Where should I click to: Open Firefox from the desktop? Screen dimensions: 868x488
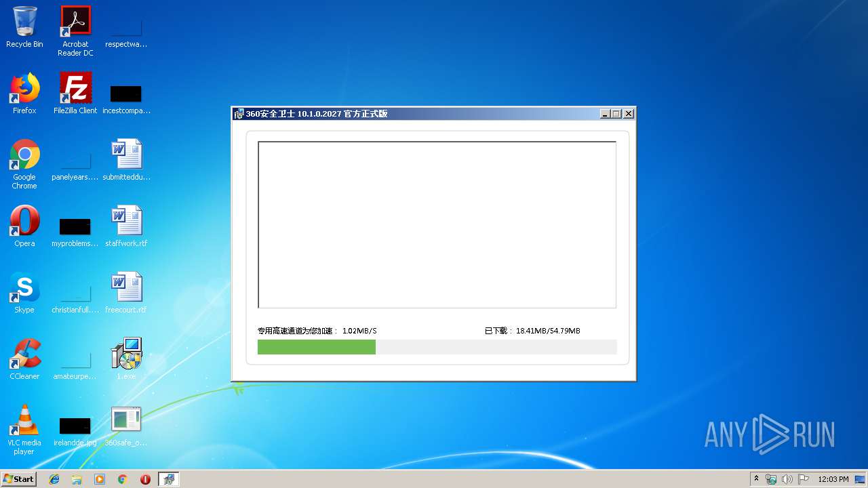(x=24, y=94)
